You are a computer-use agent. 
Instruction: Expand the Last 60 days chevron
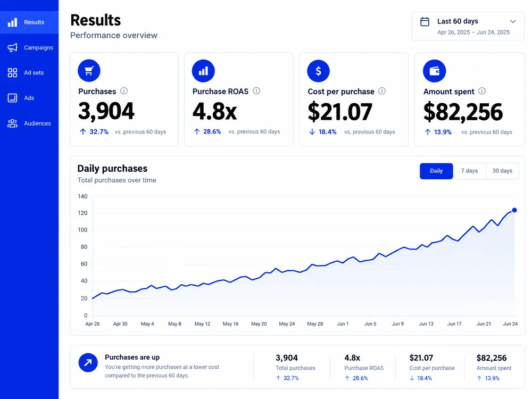pyautogui.click(x=513, y=21)
